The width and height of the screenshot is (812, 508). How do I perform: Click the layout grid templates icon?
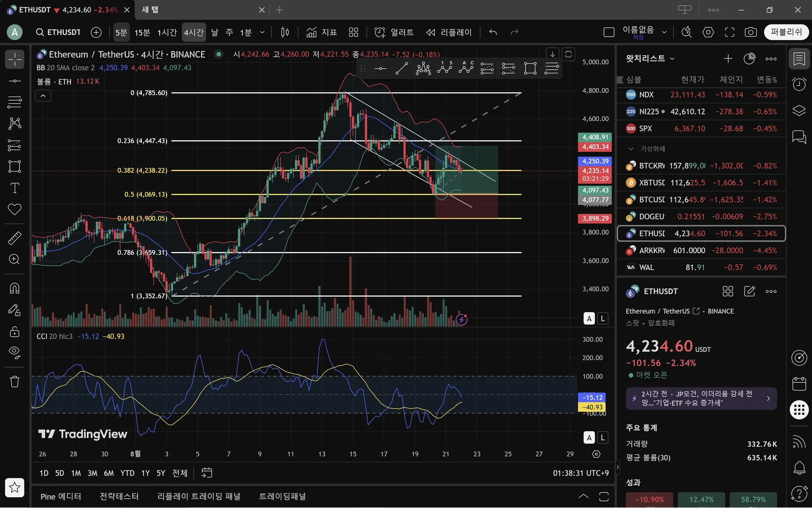tap(353, 32)
